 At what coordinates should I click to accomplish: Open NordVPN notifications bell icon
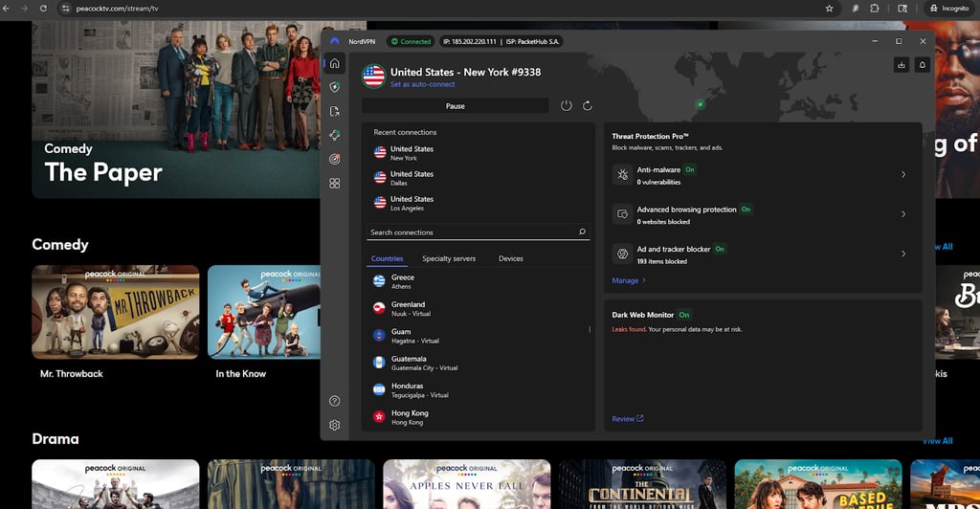pyautogui.click(x=922, y=64)
